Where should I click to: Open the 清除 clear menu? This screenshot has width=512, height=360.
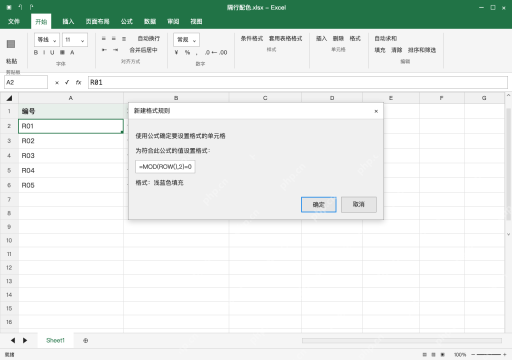(x=397, y=50)
